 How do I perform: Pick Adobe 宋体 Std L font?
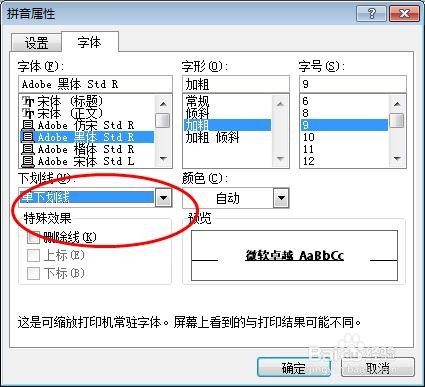(86, 161)
